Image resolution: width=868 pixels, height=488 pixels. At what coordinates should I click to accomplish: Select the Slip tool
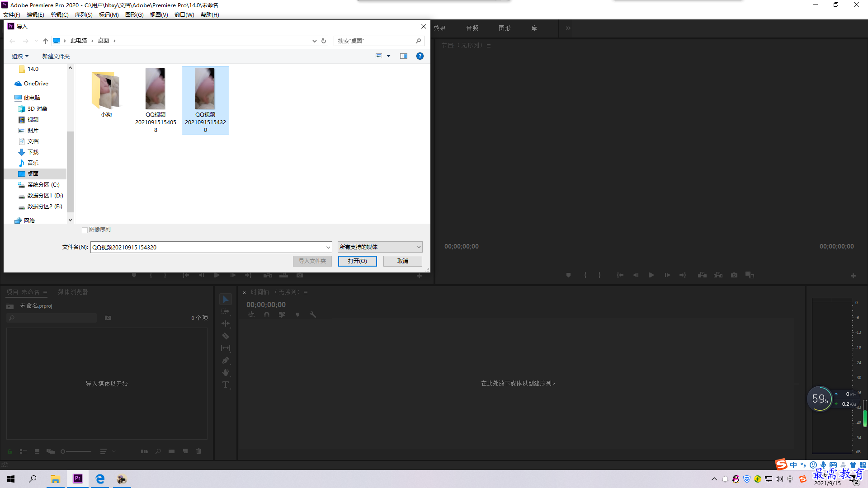click(226, 348)
